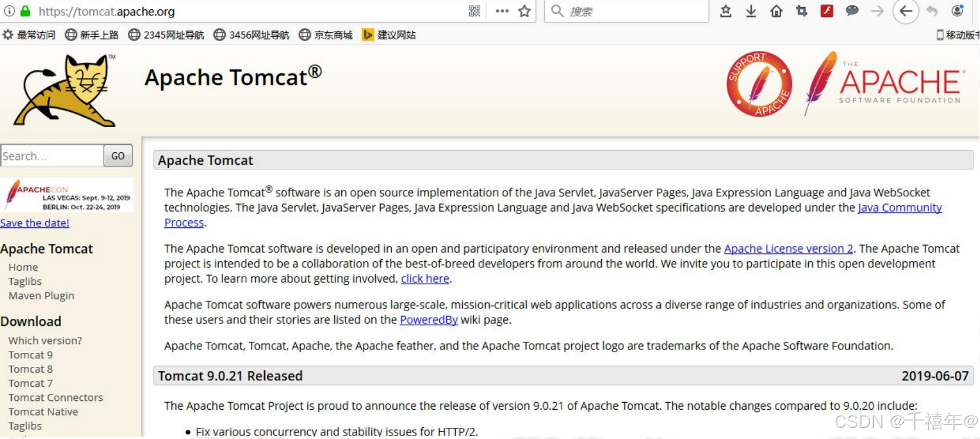
Task: Click the back navigation arrow button
Action: (x=906, y=11)
